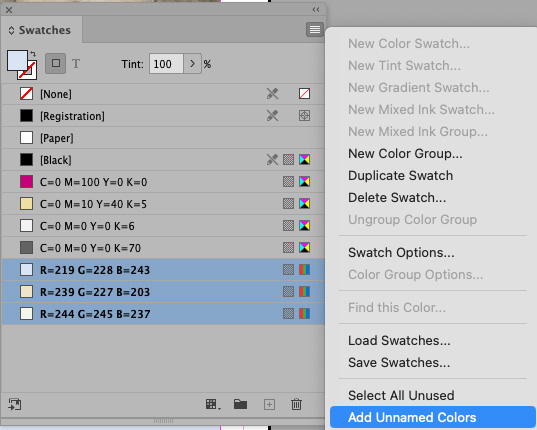Click Add selected swatch to CC Library icon
This screenshot has width=537, height=430.
click(x=15, y=404)
